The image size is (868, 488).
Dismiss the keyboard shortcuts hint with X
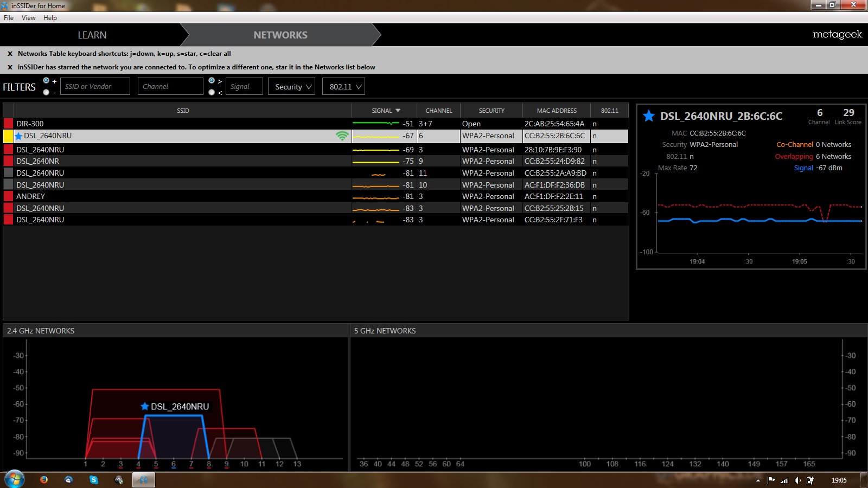point(10,54)
